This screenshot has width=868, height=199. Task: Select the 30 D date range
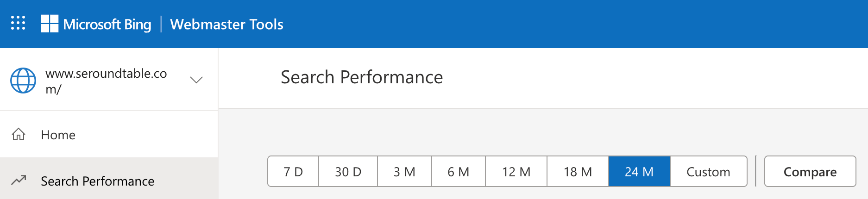348,172
